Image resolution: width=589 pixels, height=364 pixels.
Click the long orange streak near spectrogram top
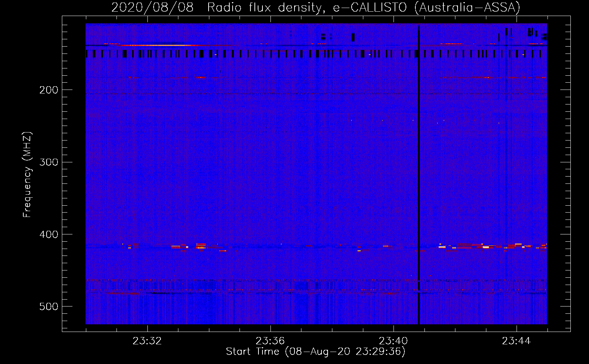[157, 45]
